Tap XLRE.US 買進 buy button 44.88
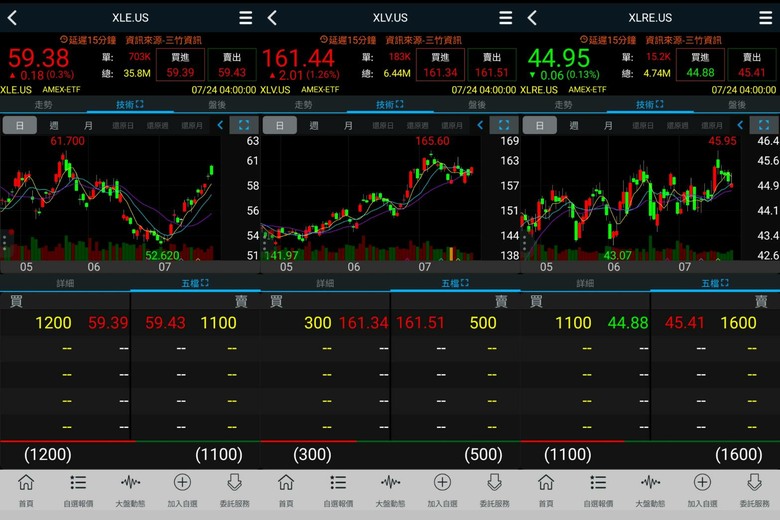Image resolution: width=780 pixels, height=520 pixels. pyautogui.click(x=700, y=65)
